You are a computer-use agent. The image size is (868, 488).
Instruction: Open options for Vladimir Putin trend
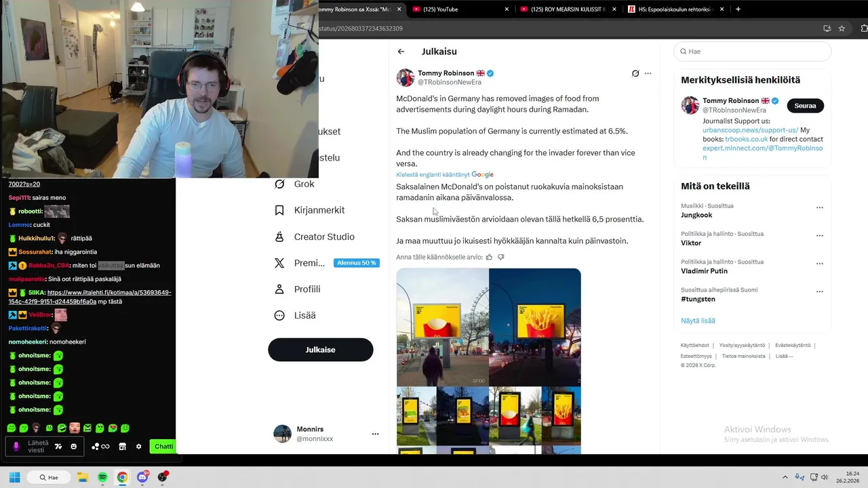pos(819,264)
